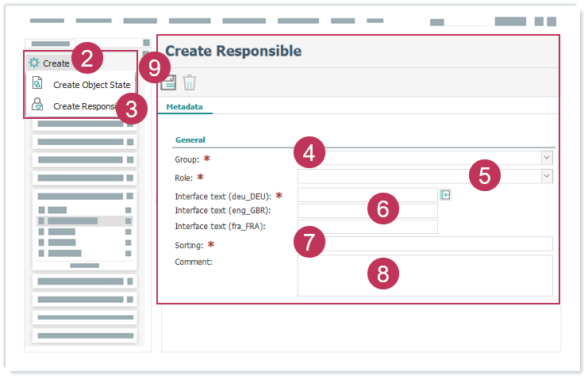Click into the Interface text (fra_FRA) field
The image size is (588, 379).
367,227
